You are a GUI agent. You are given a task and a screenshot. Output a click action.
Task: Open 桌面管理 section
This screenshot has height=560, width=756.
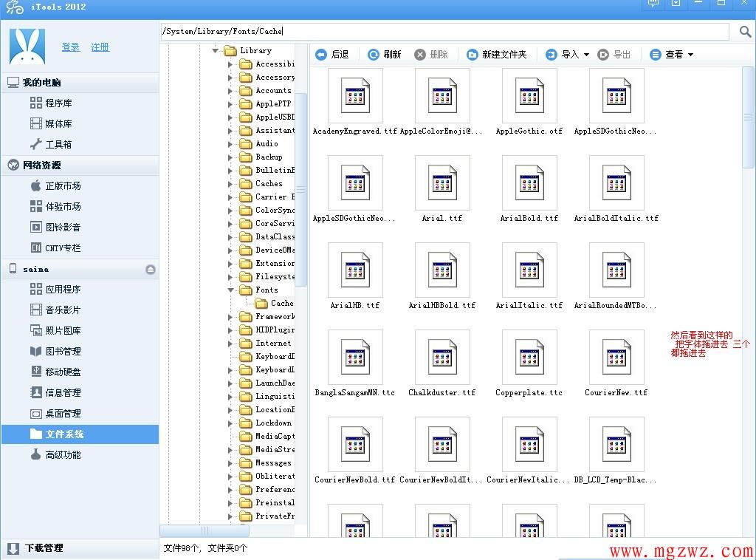click(x=55, y=414)
